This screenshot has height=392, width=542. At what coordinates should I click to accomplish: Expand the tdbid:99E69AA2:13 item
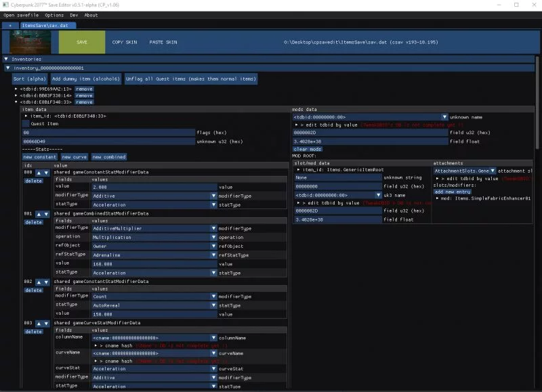[x=16, y=89]
